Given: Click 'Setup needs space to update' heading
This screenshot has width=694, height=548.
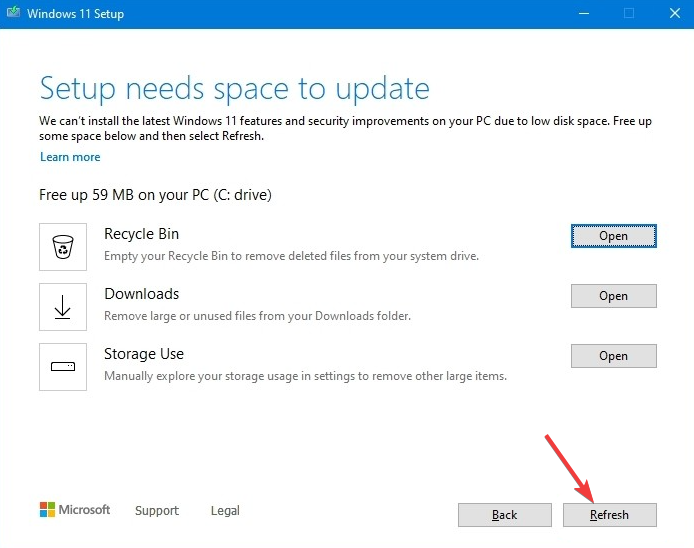Looking at the screenshot, I should pos(235,89).
